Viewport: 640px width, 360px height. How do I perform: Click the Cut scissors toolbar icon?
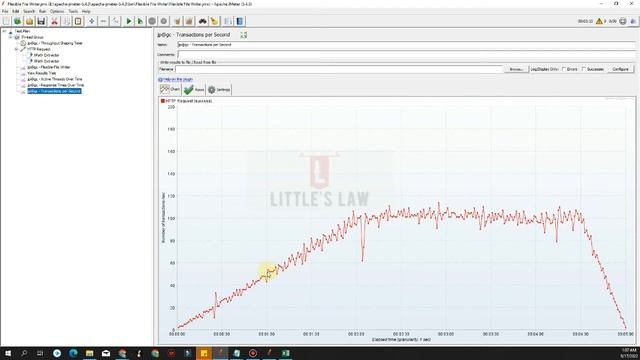coord(54,21)
